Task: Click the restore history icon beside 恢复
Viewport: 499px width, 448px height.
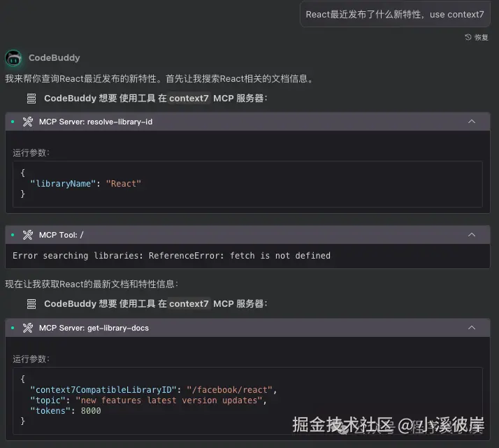Action: 468,37
